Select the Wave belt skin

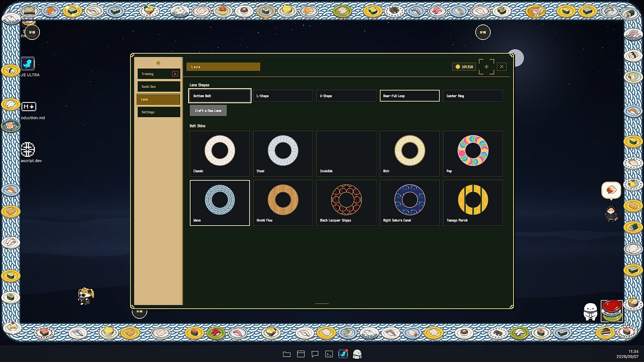pyautogui.click(x=220, y=203)
